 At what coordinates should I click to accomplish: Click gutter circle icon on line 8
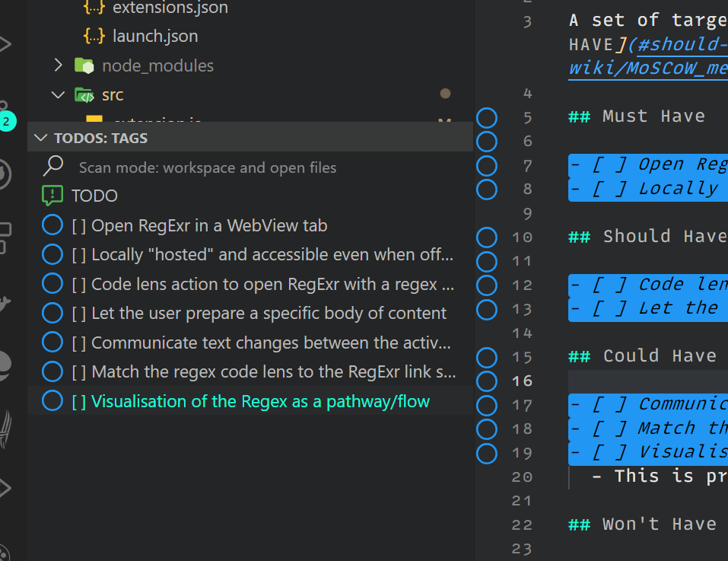[x=487, y=190]
